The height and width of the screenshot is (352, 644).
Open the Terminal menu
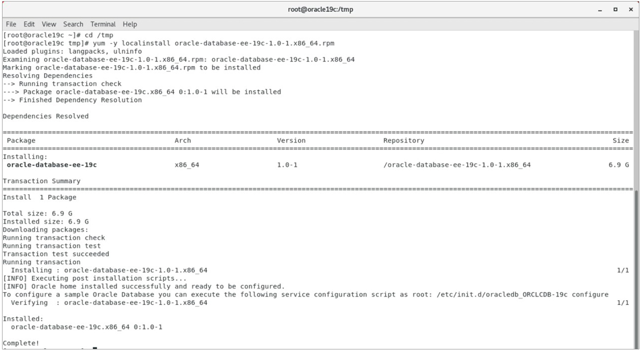click(103, 24)
